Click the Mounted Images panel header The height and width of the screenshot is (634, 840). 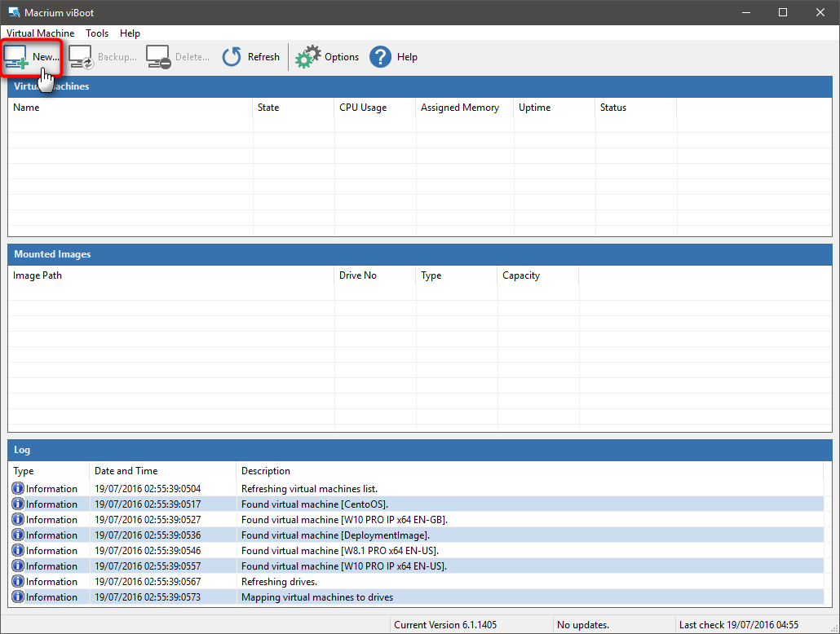click(x=420, y=254)
